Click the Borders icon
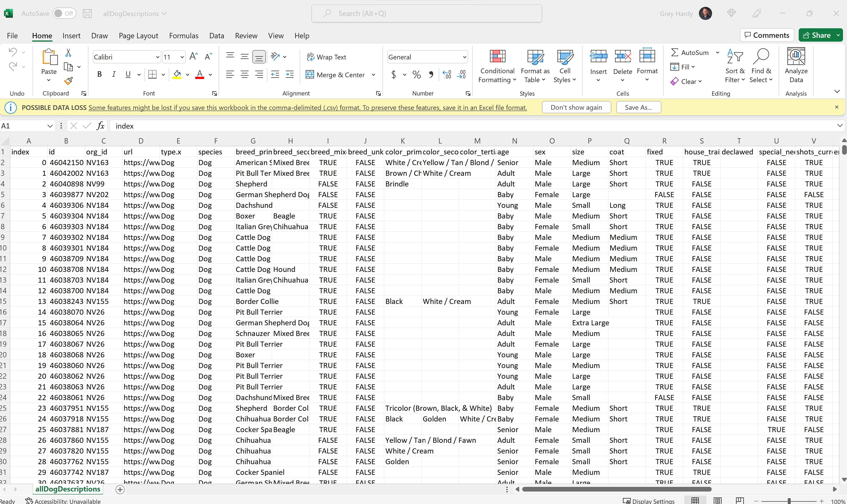This screenshot has height=504, width=847. [152, 74]
